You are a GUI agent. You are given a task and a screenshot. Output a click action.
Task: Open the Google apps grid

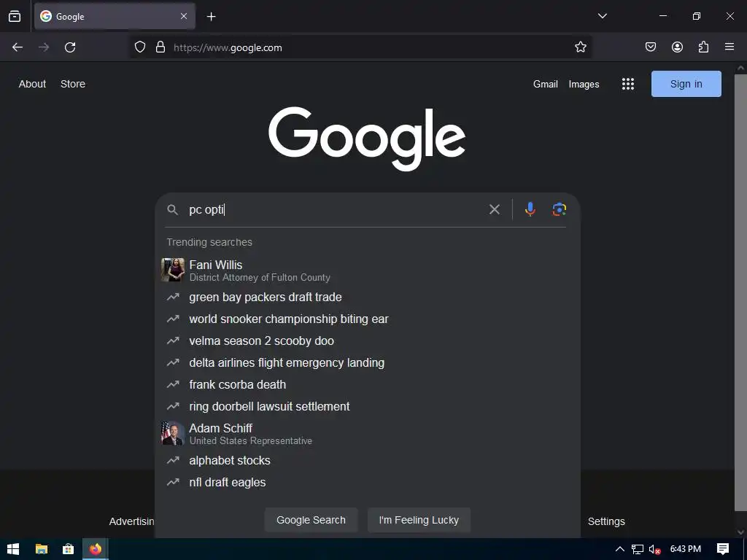coord(628,85)
